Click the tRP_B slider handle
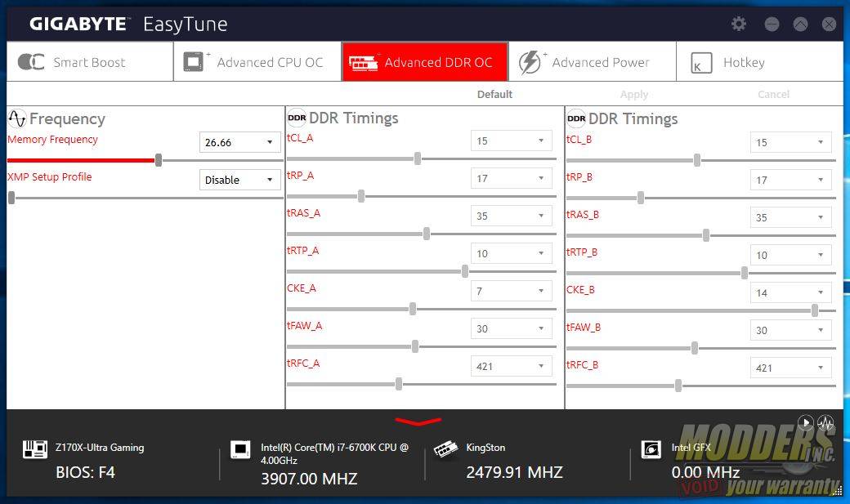Image resolution: width=850 pixels, height=504 pixels. [x=641, y=198]
